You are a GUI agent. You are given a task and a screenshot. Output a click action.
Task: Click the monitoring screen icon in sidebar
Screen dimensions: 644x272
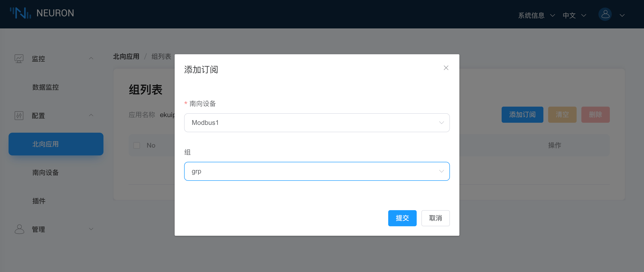point(19,59)
